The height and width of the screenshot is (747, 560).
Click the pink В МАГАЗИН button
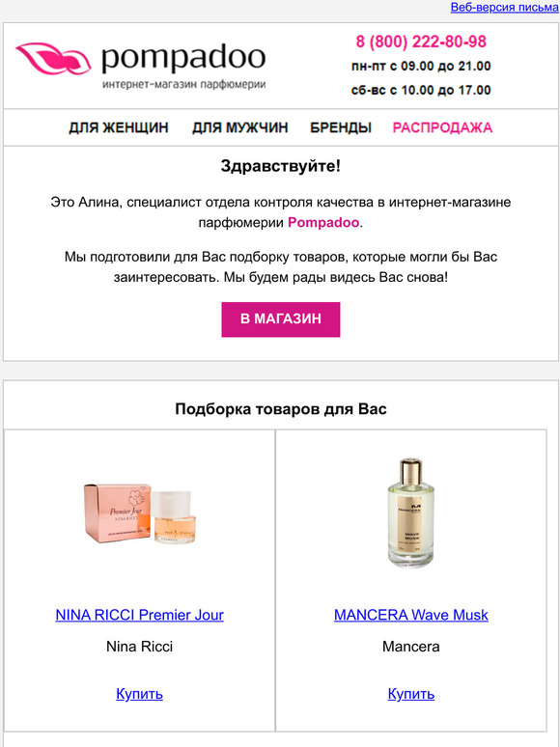[x=281, y=319]
